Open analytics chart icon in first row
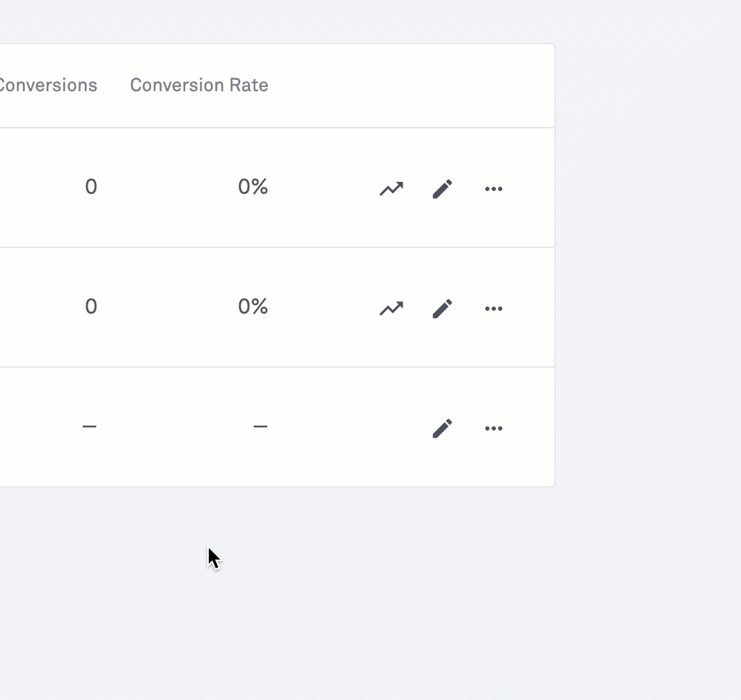Image resolution: width=741 pixels, height=700 pixels. [x=391, y=189]
